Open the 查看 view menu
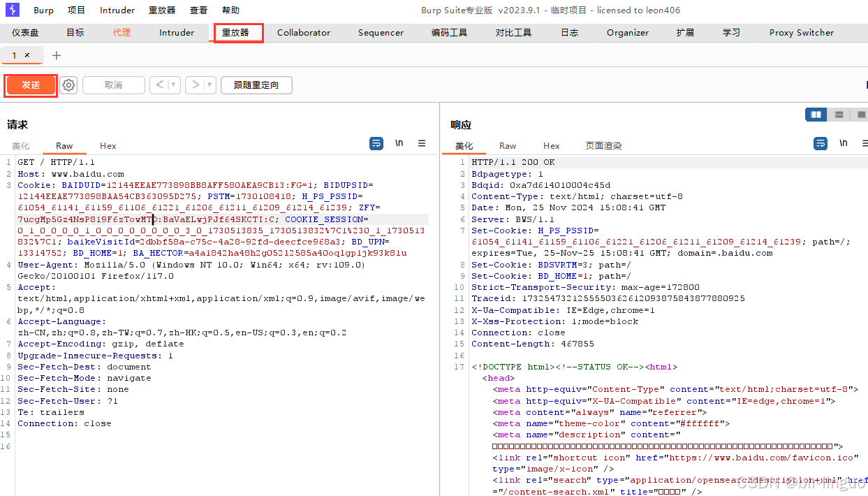Viewport: 868px width, 496px height. pos(198,10)
